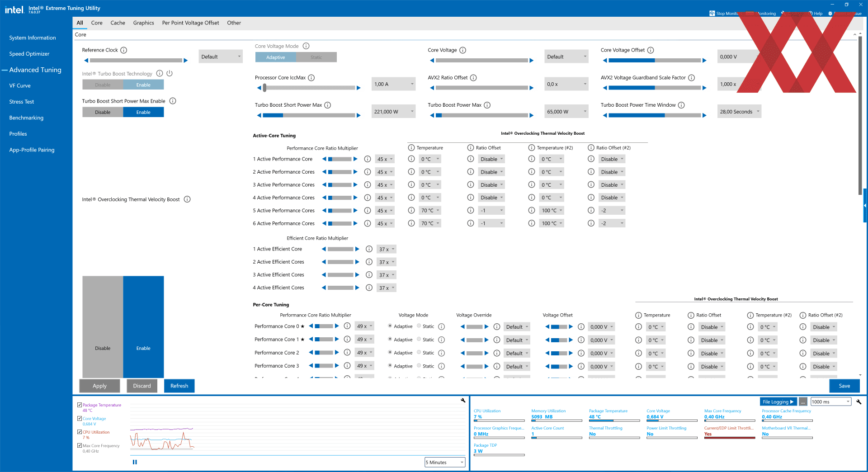Viewport: 868px width, 472px height.
Task: Click the AVX2 Ratio Offset info icon
Action: coord(473,78)
